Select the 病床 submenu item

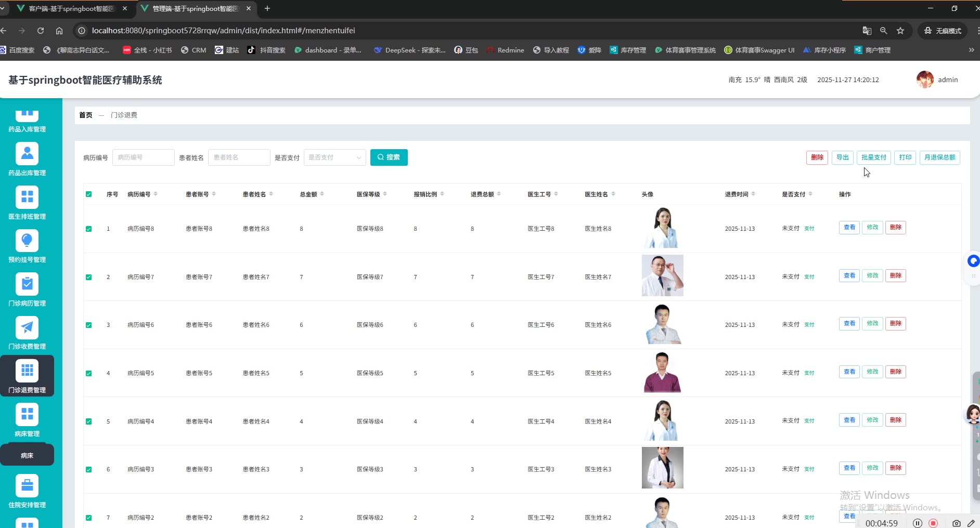(x=27, y=455)
